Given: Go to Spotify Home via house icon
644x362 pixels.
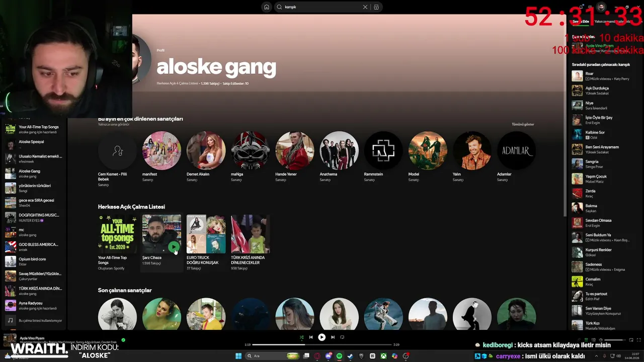Looking at the screenshot, I should tap(266, 7).
